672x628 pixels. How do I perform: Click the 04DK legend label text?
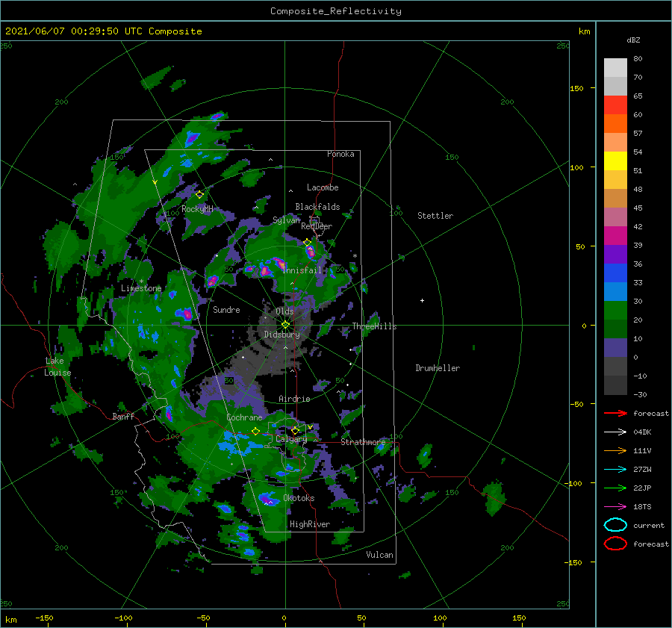(642, 432)
